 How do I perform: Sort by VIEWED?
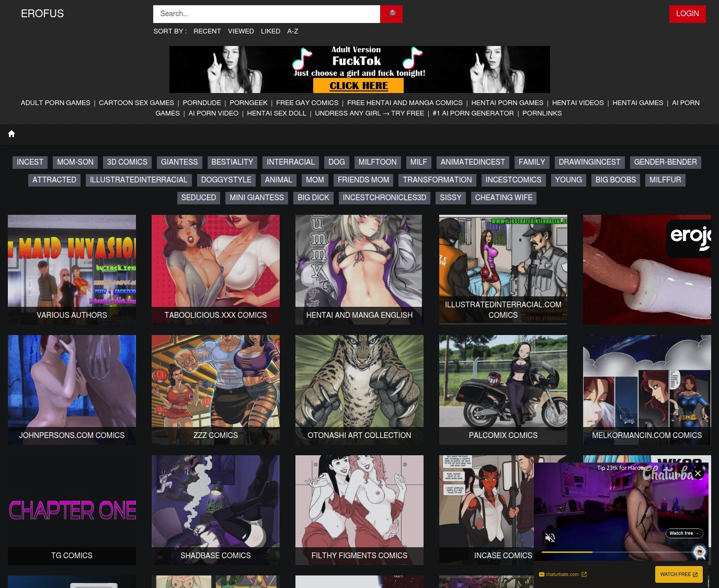[x=241, y=31]
